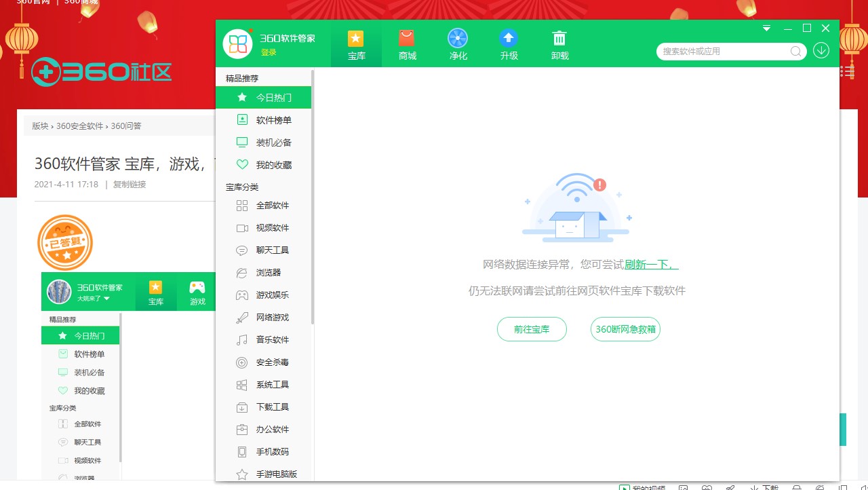
Task: Select 全部软件 category in front window
Action: 263,205
